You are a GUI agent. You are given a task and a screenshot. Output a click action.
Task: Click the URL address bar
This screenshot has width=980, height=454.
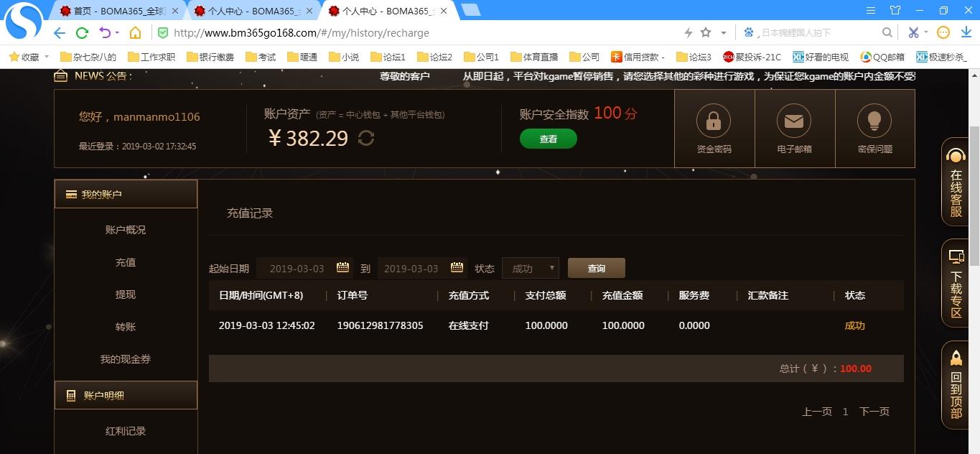pyautogui.click(x=416, y=33)
